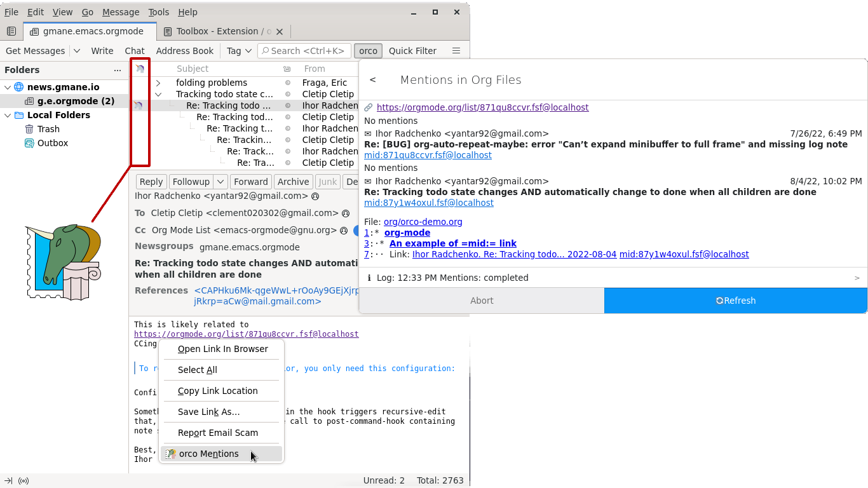
Task: Click the thread column header icon
Action: 287,69
